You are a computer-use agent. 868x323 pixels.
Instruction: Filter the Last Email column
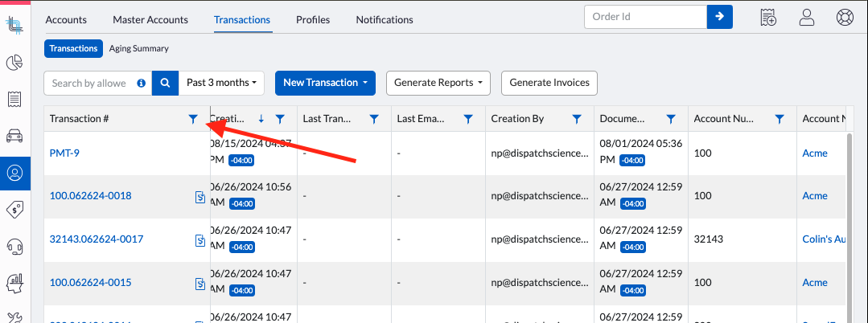point(468,118)
